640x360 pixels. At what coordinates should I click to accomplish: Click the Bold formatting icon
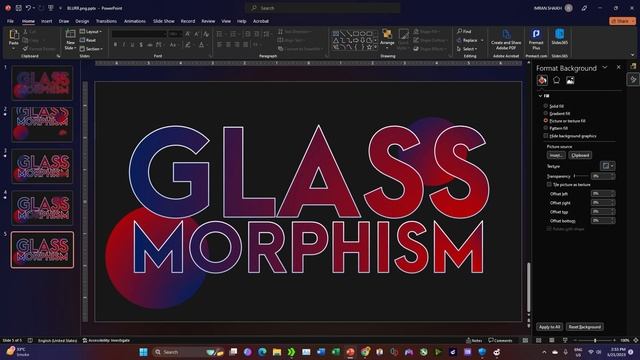click(115, 44)
